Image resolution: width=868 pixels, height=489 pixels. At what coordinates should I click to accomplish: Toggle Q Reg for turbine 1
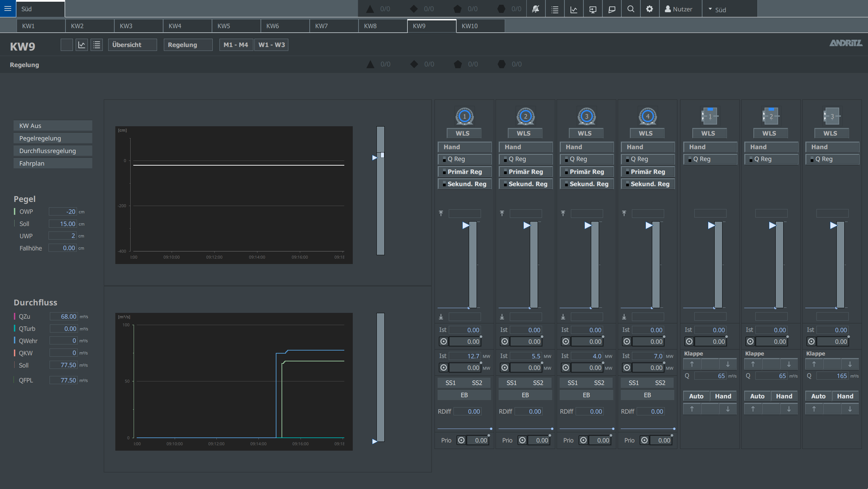pyautogui.click(x=464, y=159)
